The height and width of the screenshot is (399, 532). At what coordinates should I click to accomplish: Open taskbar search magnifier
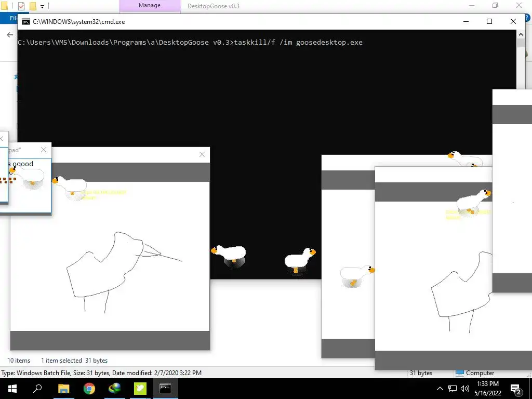point(37,389)
